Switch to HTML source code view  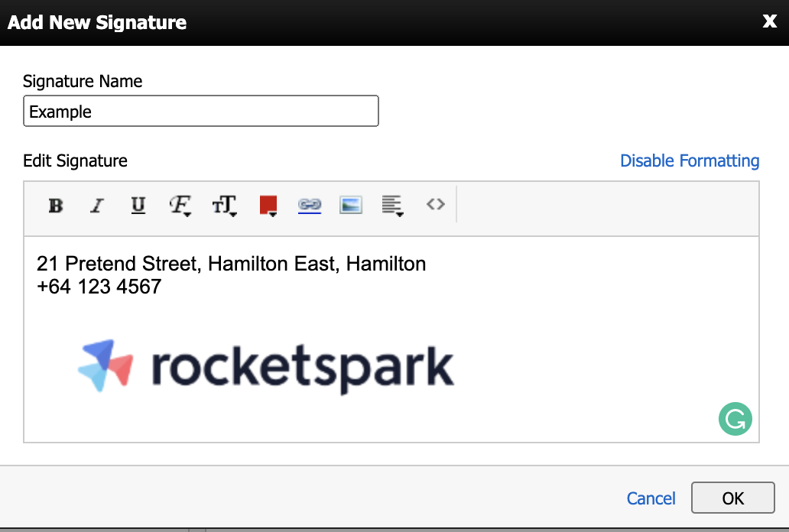tap(436, 204)
